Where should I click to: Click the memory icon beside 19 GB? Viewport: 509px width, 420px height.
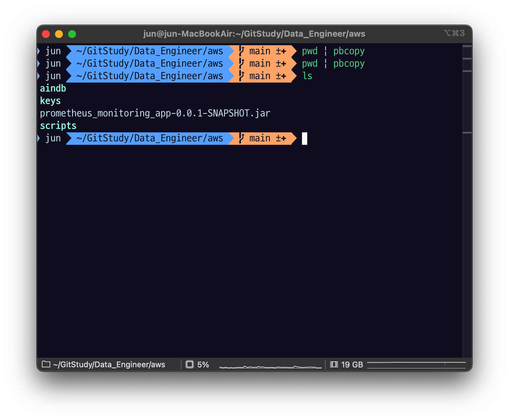click(334, 364)
